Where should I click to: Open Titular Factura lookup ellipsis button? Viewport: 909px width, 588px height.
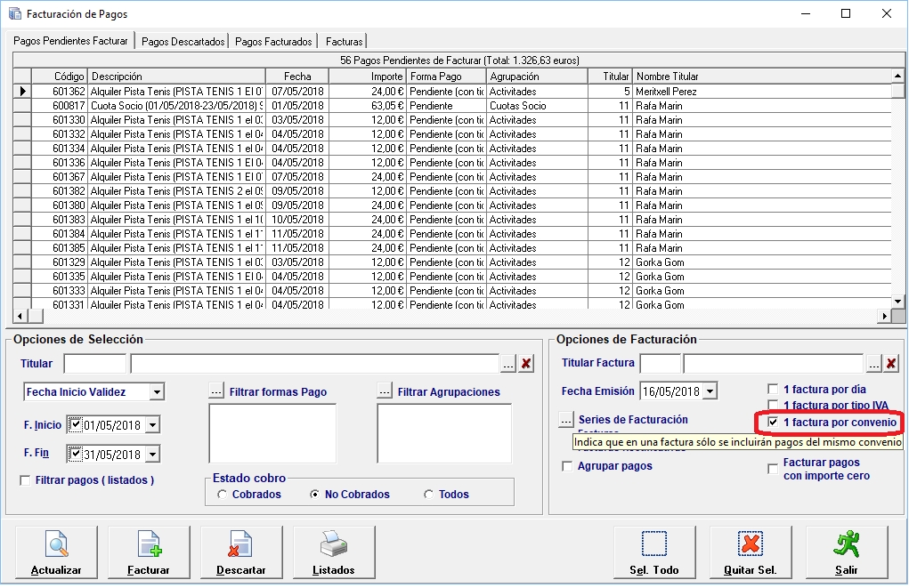tap(874, 363)
